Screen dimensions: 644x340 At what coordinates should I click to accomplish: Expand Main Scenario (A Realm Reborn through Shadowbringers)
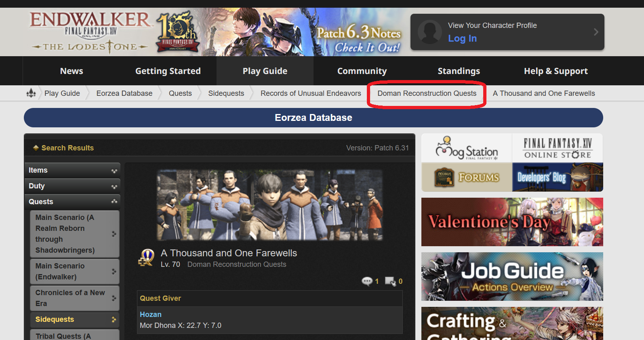click(x=75, y=234)
